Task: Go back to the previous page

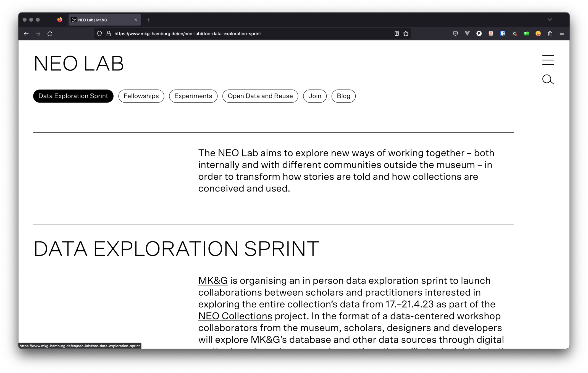Action: (x=26, y=33)
